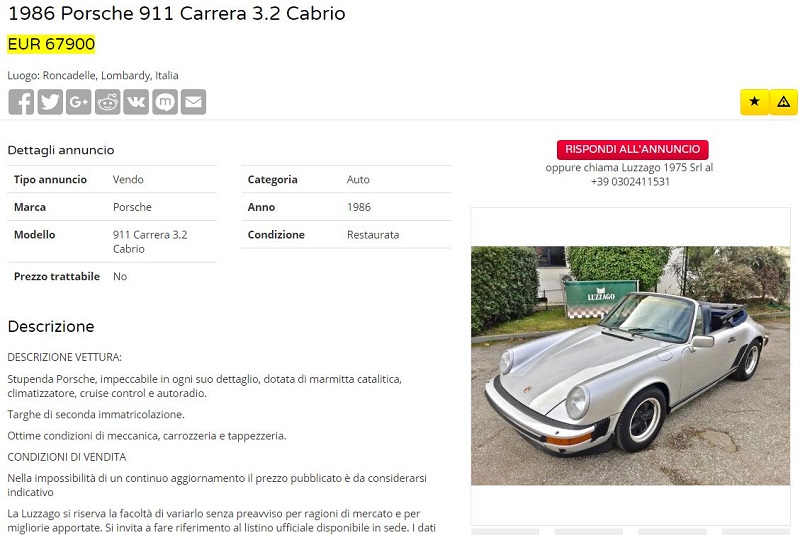The width and height of the screenshot is (800, 535).
Task: Click the Rispondi all'annuncio button
Action: click(x=633, y=149)
